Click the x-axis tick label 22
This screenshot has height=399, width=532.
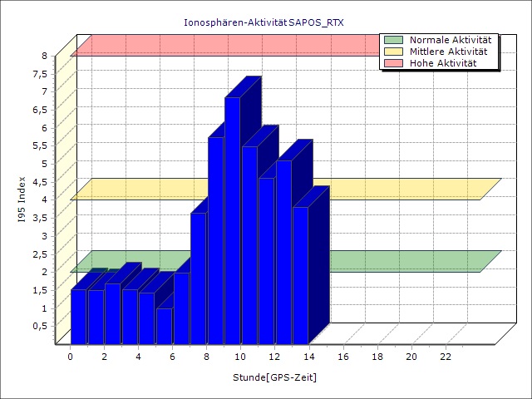pos(446,357)
